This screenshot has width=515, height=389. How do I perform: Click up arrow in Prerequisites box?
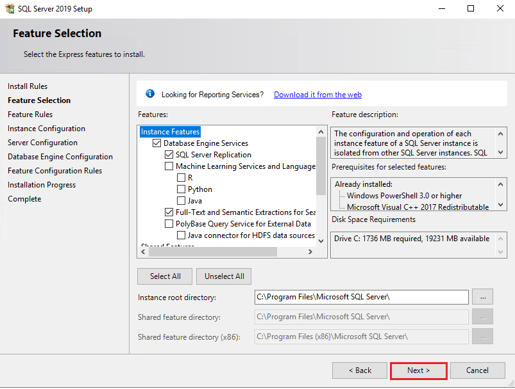(x=500, y=184)
